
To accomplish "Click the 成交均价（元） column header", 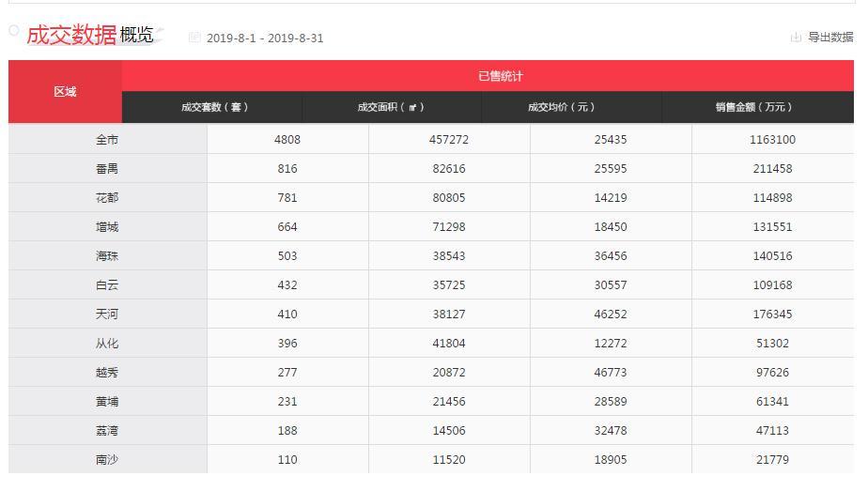I will point(561,107).
